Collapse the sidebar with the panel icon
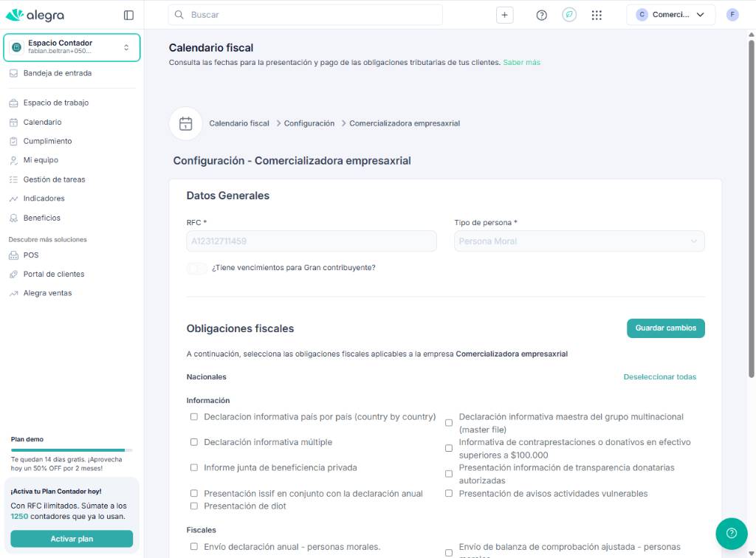 (x=128, y=14)
